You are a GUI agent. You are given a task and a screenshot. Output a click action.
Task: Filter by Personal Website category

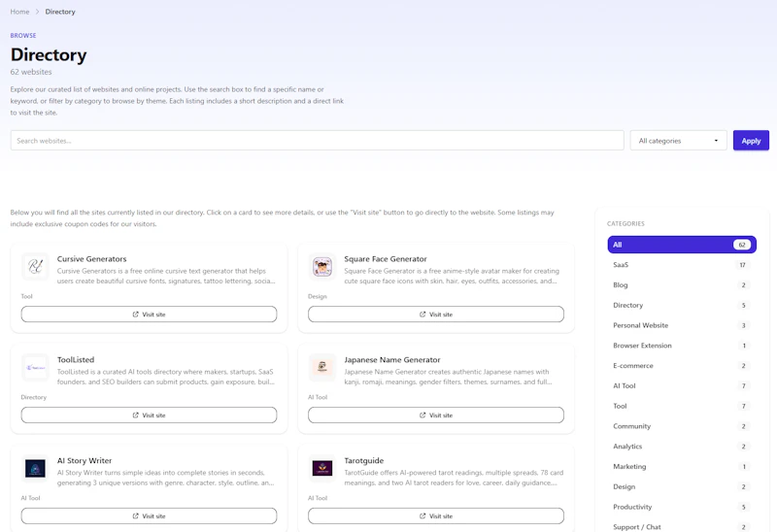point(682,325)
